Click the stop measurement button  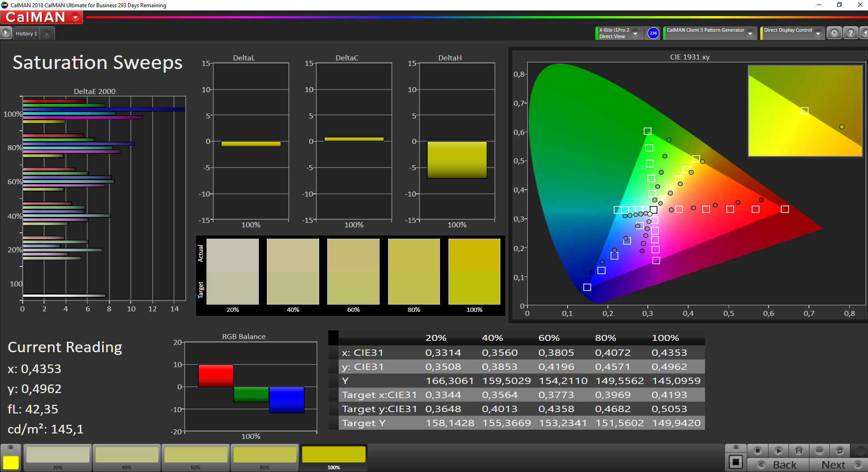click(x=757, y=451)
